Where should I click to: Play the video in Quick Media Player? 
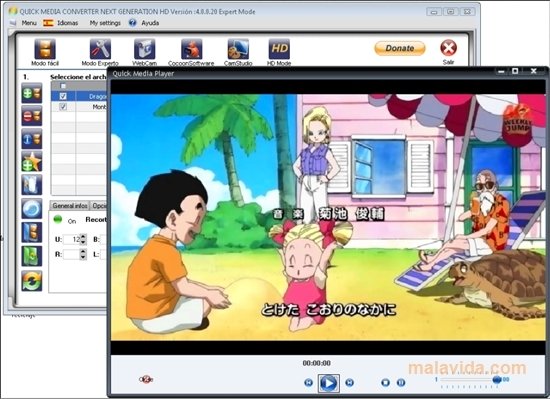pos(328,383)
